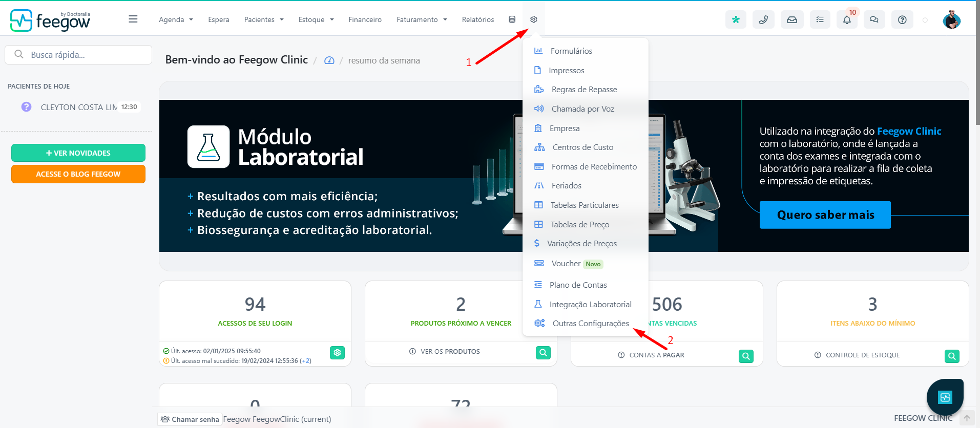
Task: Select Empresa menu item
Action: [x=586, y=128]
